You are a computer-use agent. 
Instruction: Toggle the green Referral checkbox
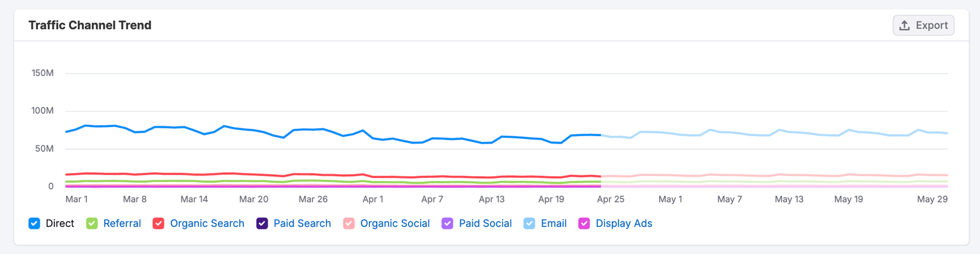92,223
